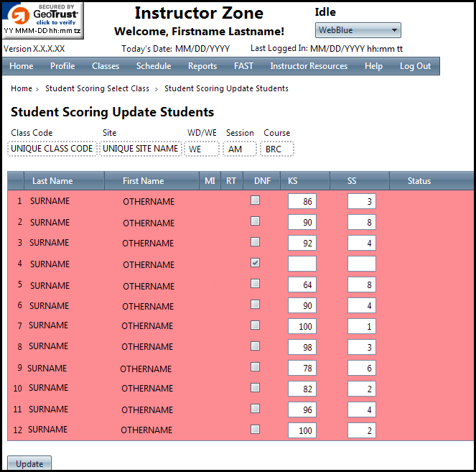This screenshot has height=472, width=476.
Task: Click the SS column header
Action: click(360, 181)
